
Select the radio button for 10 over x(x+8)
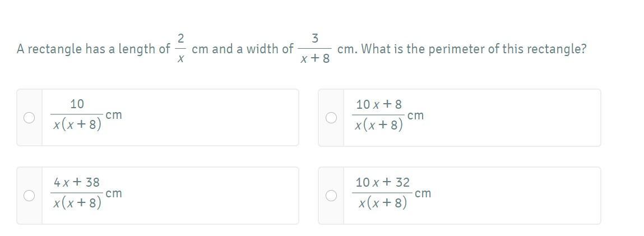click(x=29, y=118)
